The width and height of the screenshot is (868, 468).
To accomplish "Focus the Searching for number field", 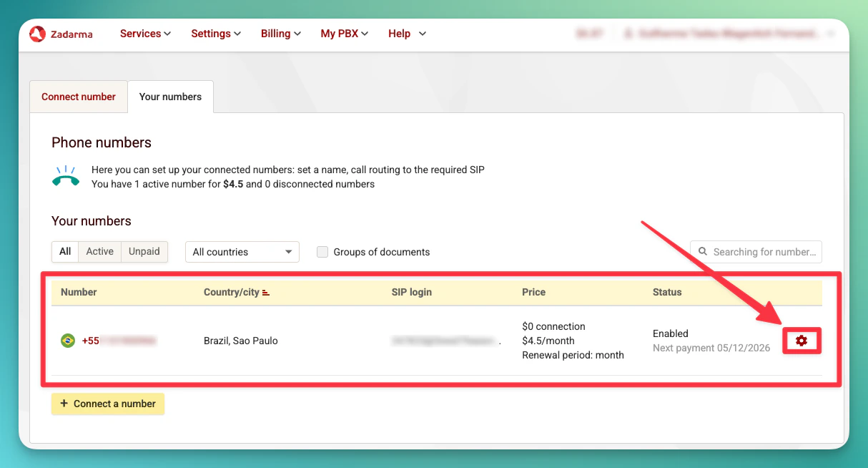I will tap(756, 252).
